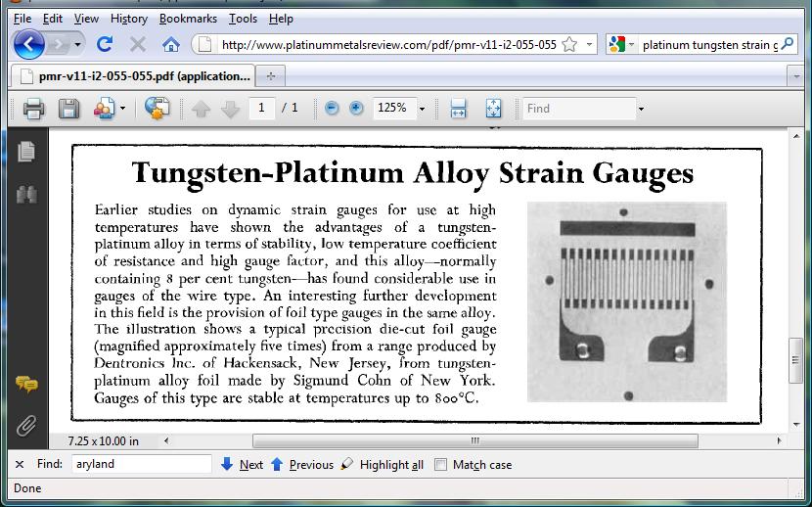Open the Help menu
The height and width of the screenshot is (507, 812).
[281, 19]
